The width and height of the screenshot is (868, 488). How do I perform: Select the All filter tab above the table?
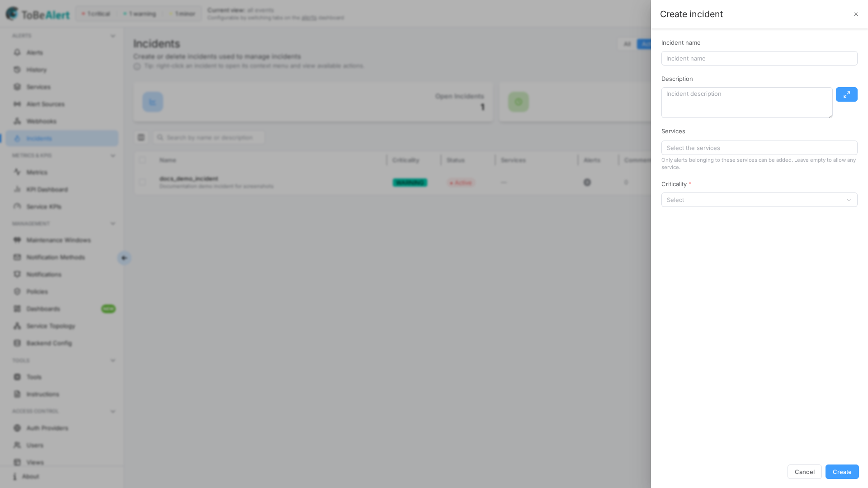(627, 44)
